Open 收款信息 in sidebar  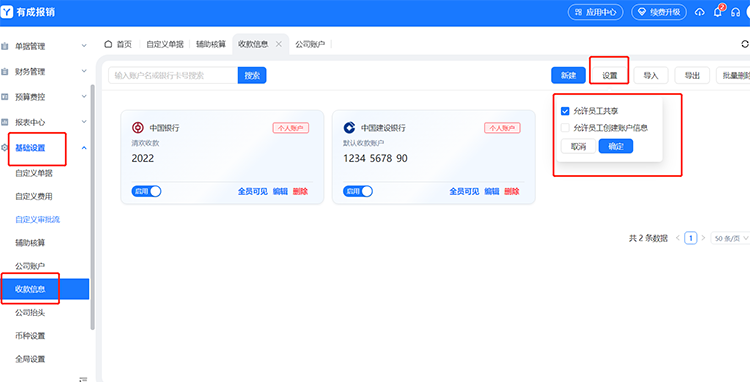click(x=44, y=289)
